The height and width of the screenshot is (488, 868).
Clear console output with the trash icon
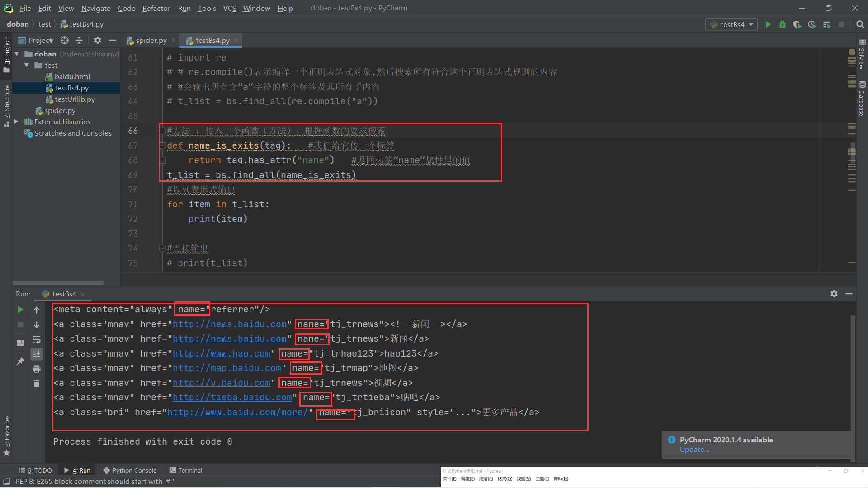(37, 384)
